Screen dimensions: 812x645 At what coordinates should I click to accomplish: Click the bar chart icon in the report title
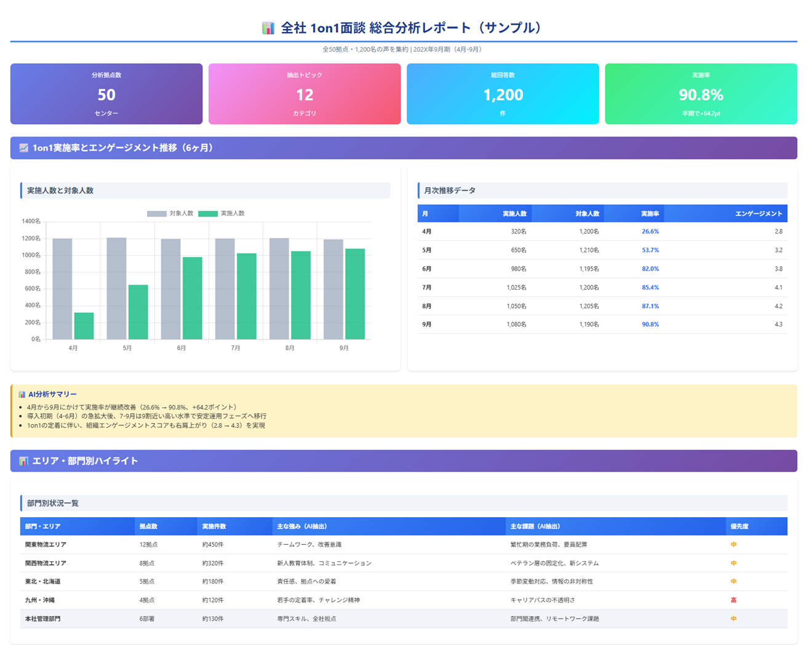[267, 27]
